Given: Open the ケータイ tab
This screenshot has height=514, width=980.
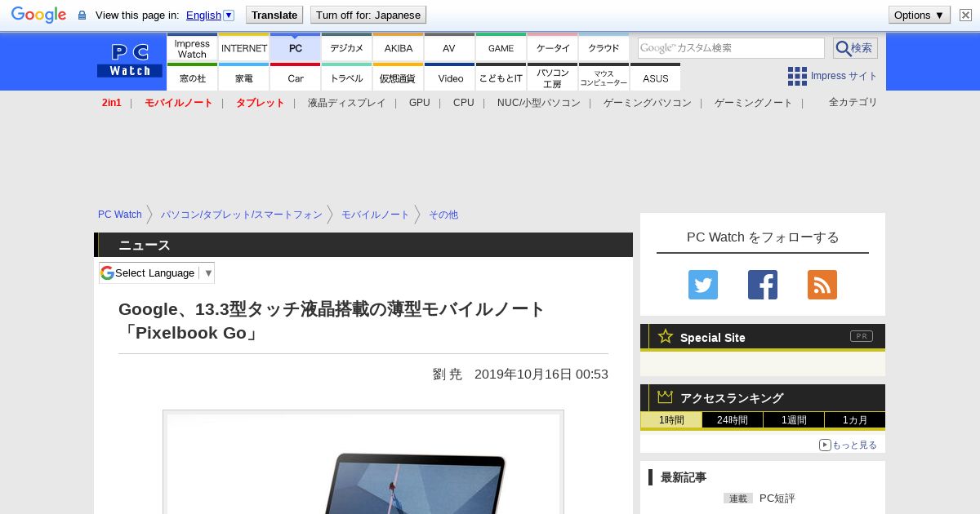Looking at the screenshot, I should 553,47.
